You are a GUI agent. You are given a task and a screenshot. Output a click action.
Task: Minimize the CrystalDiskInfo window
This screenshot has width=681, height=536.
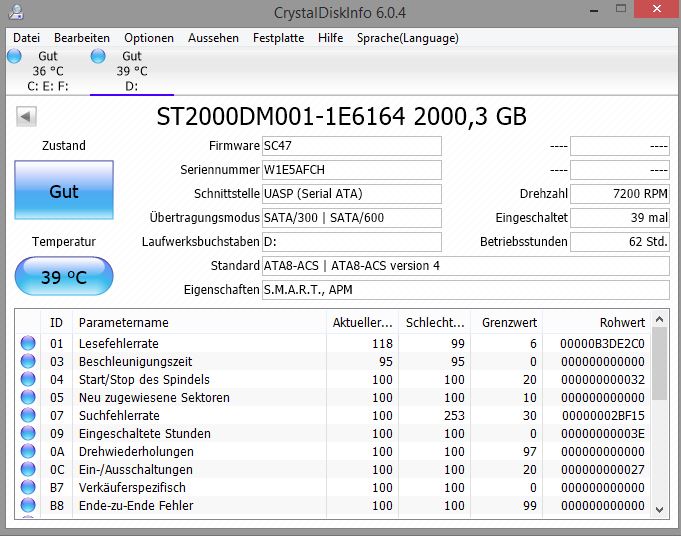pyautogui.click(x=594, y=10)
